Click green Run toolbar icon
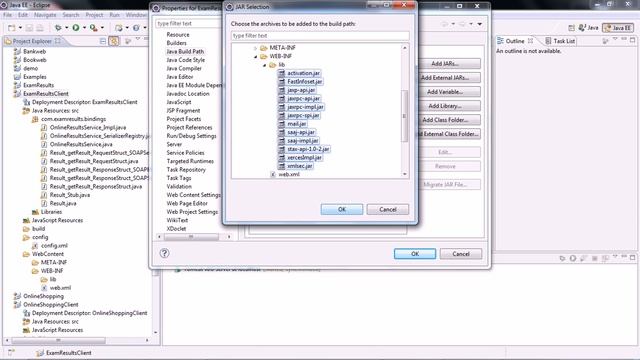The height and width of the screenshot is (360, 640). (76, 28)
